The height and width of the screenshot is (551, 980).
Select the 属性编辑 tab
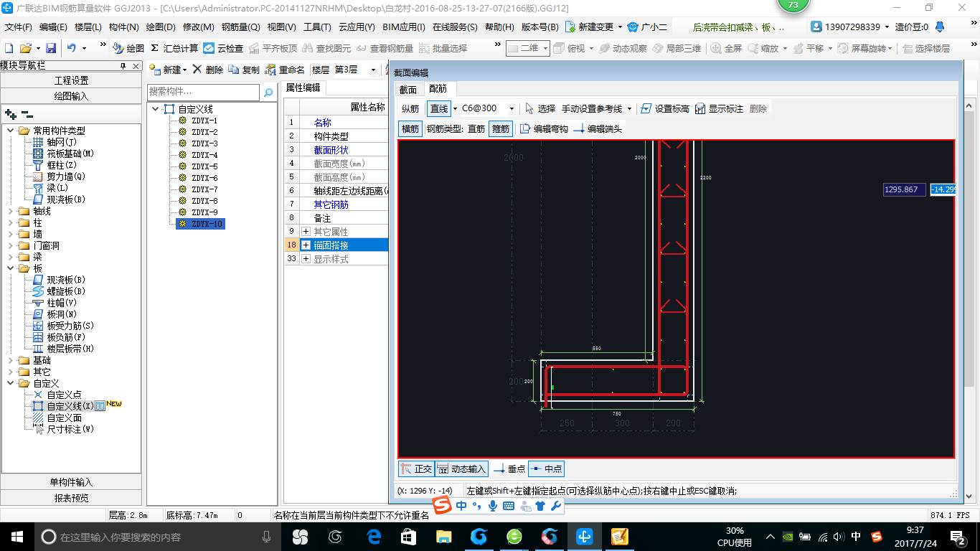(x=303, y=88)
